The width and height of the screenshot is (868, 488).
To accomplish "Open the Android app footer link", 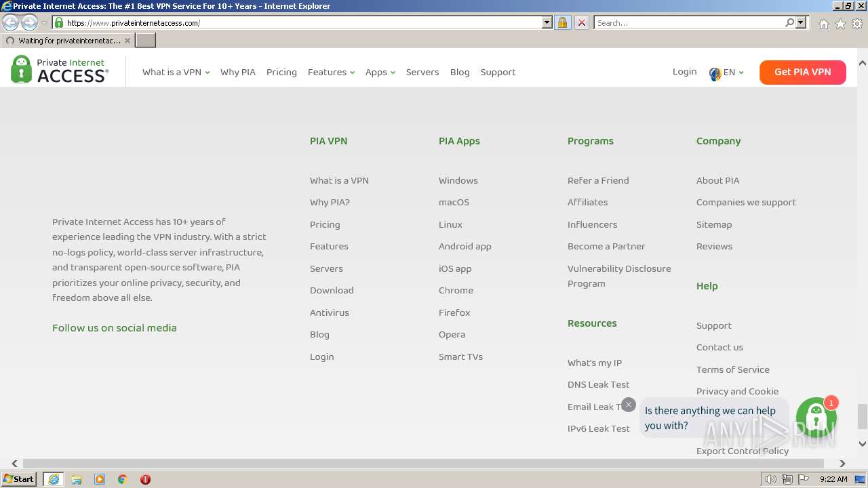I will point(465,246).
